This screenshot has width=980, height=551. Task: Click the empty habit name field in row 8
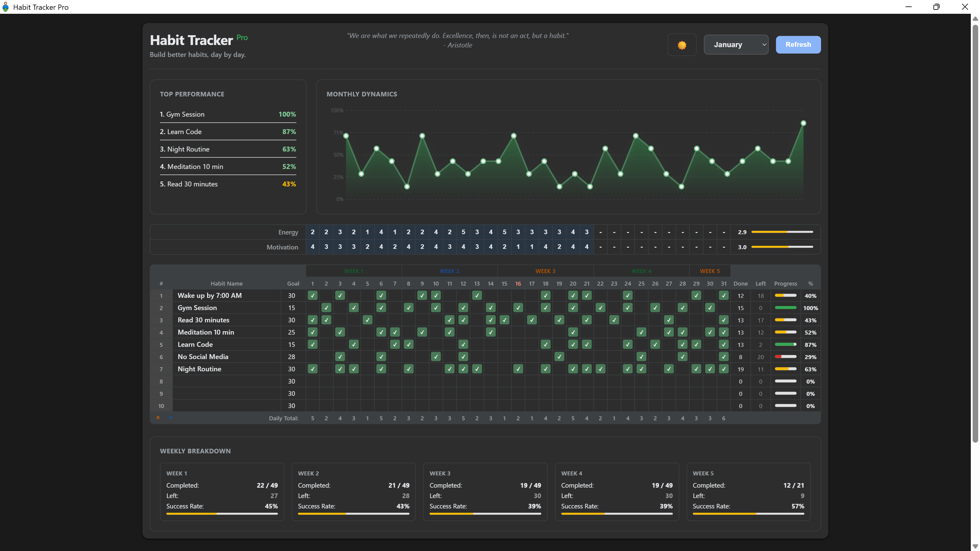click(227, 381)
